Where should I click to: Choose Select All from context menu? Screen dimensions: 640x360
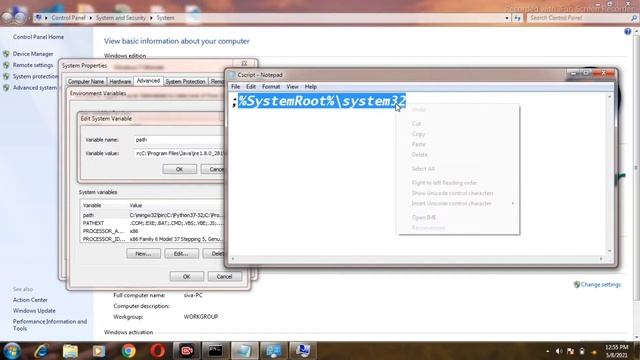458,169
